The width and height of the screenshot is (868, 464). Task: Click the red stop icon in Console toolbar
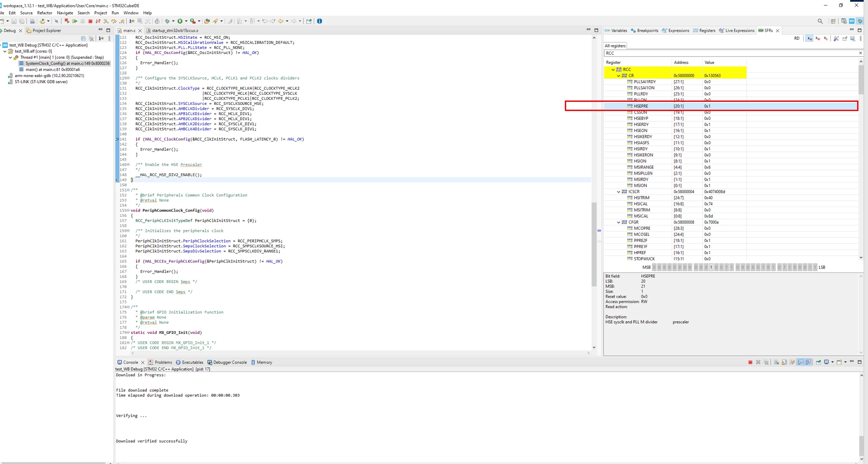(x=750, y=362)
